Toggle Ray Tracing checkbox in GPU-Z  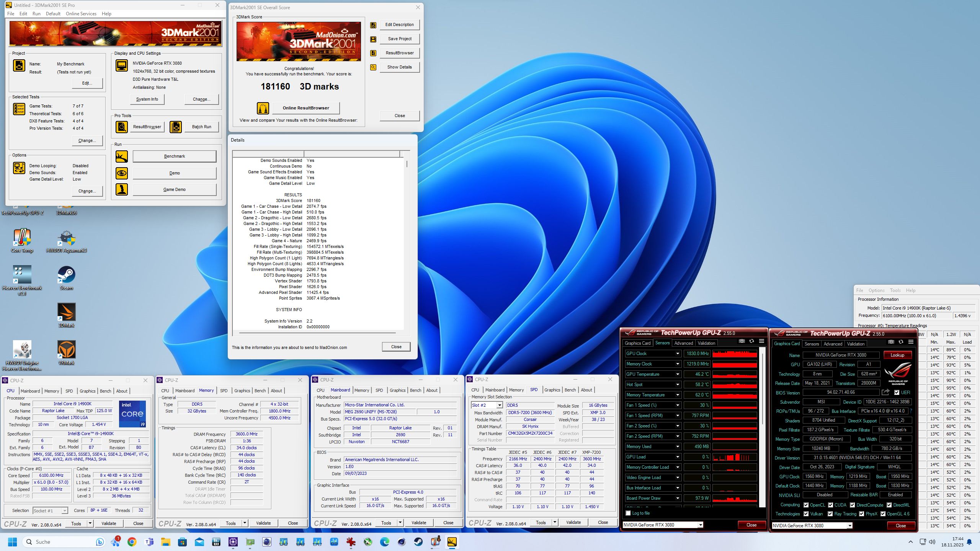click(830, 514)
